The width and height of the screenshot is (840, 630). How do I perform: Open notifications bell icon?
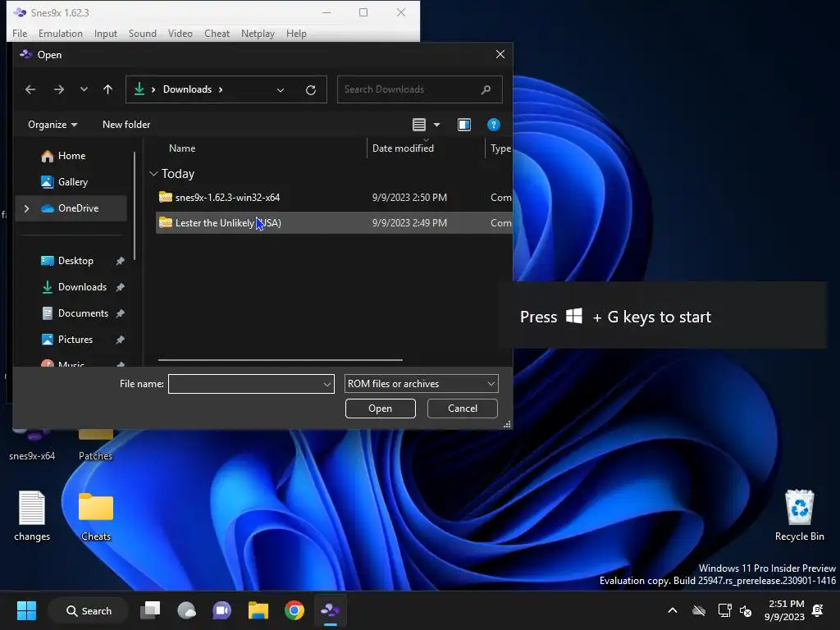(x=819, y=610)
